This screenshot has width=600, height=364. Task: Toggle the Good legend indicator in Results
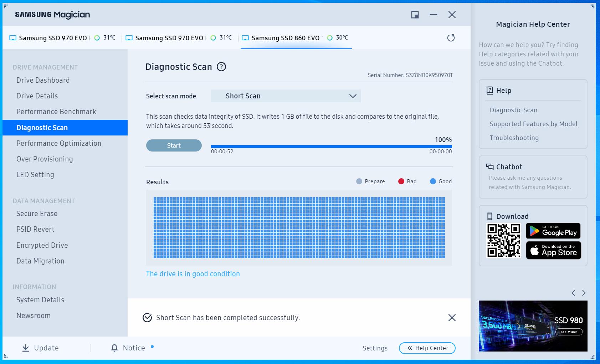[432, 181]
